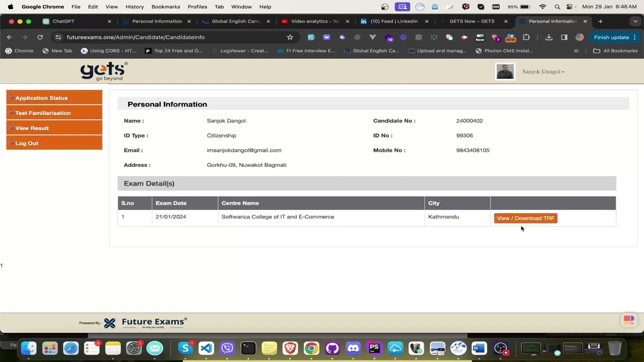
Task: Open Safari from the dock
Action: [x=71, y=348]
